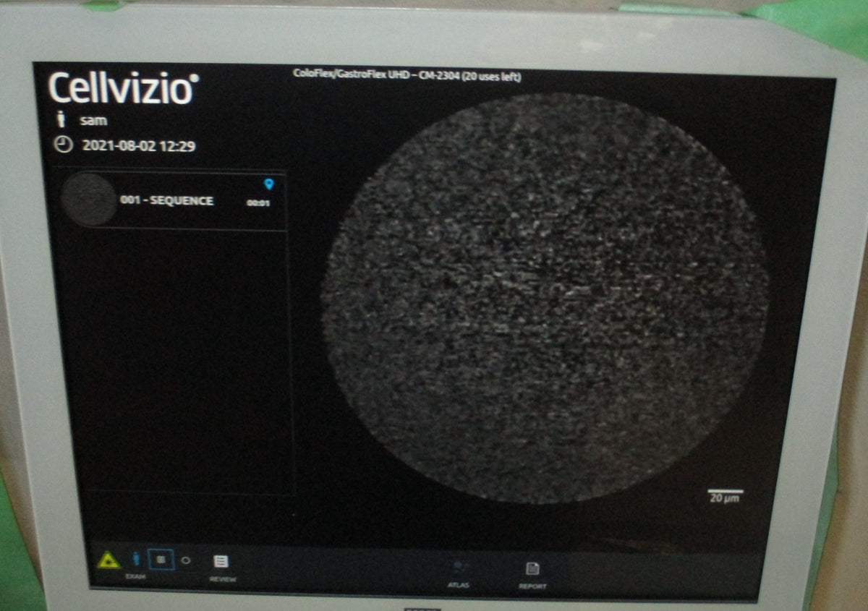Click the 00:01 sequence duration

pos(258,203)
